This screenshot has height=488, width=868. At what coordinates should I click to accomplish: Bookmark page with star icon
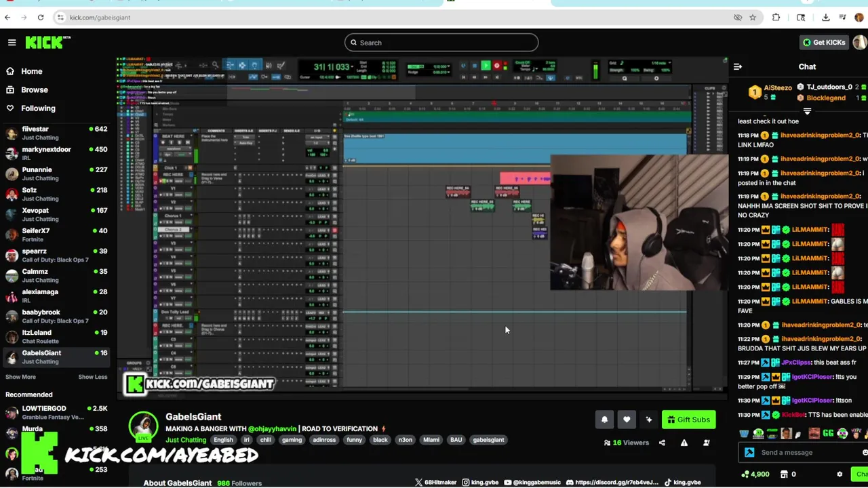[x=753, y=18]
